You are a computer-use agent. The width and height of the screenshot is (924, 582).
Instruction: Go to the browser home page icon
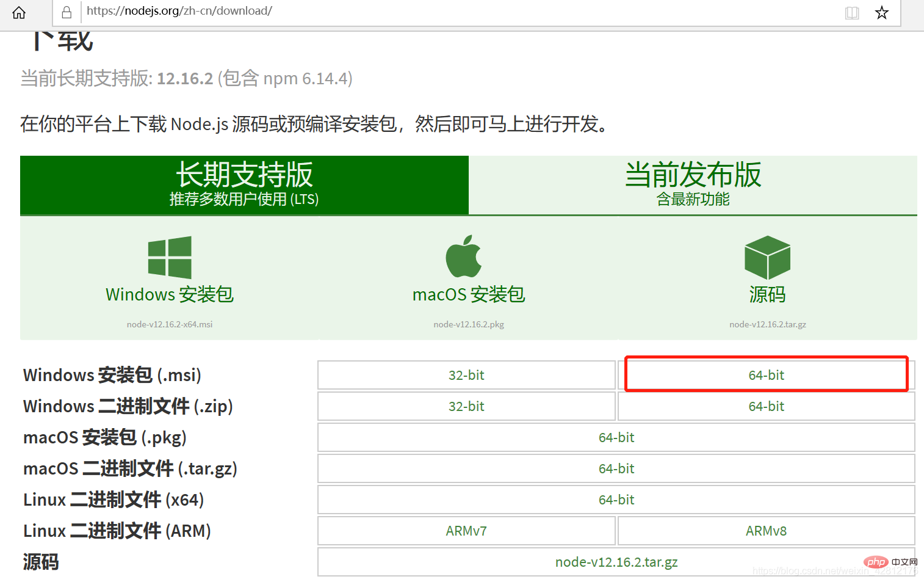pyautogui.click(x=19, y=12)
